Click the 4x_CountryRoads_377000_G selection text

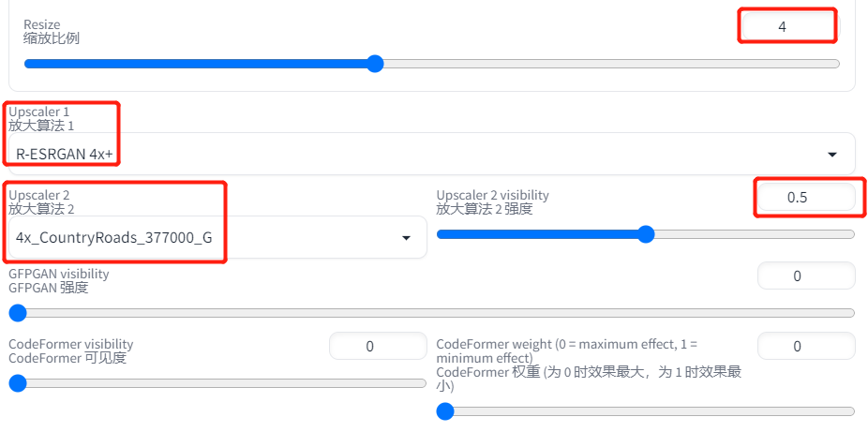point(114,238)
